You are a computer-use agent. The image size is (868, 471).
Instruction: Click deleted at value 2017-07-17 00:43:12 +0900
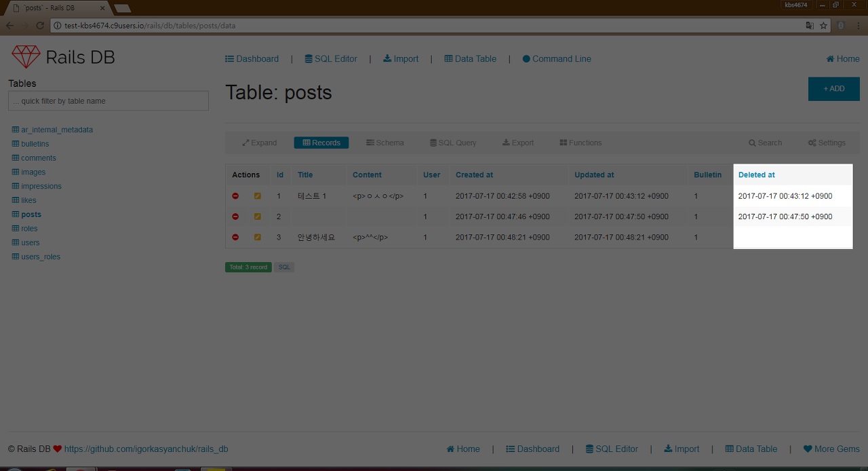[785, 196]
